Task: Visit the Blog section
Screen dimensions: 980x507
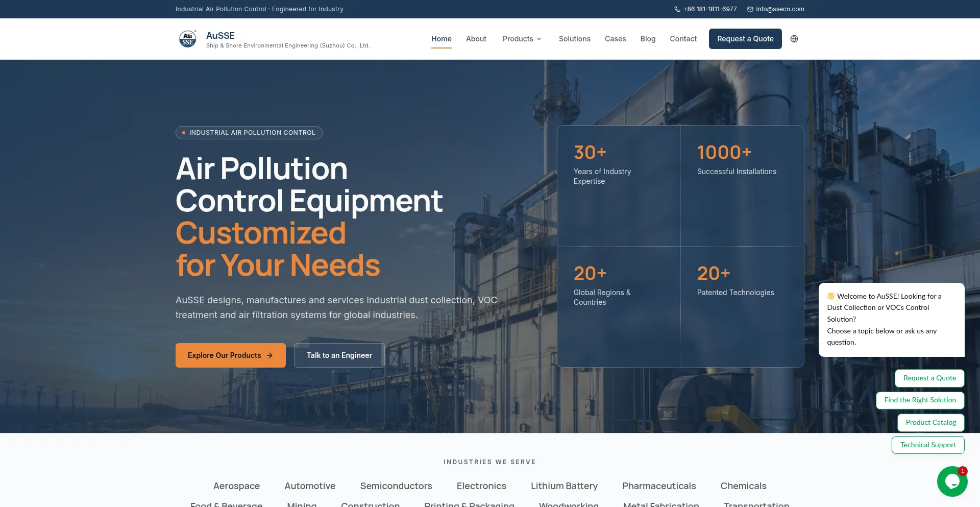Action: pos(648,39)
